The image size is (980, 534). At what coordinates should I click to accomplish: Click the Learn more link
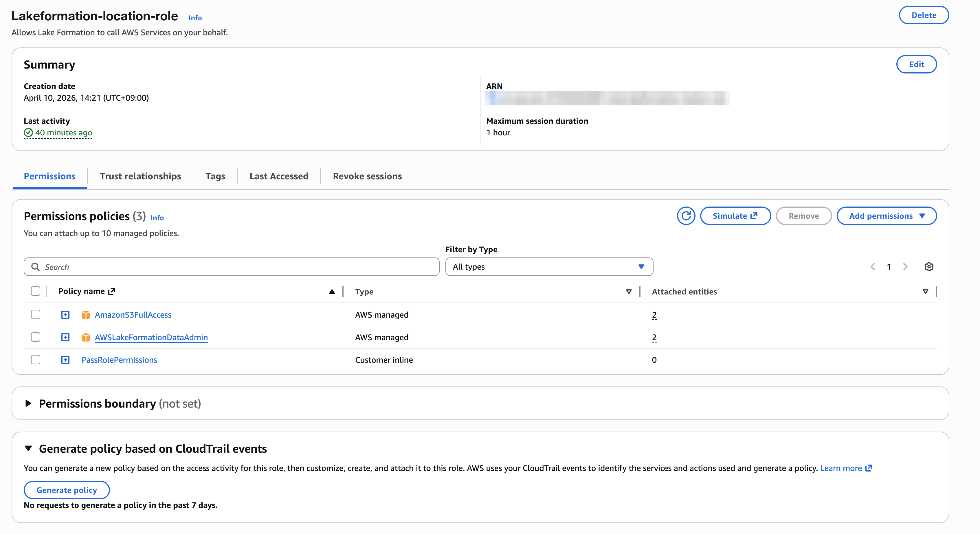(841, 468)
